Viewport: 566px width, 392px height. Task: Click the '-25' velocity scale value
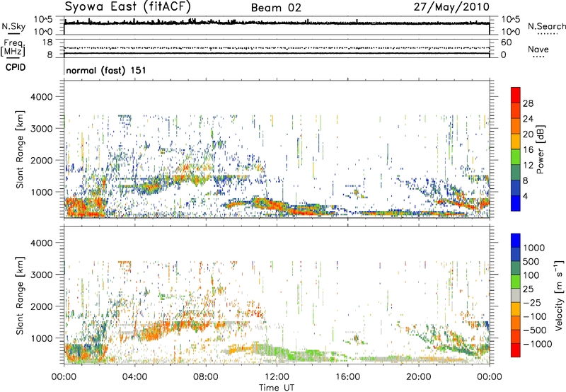click(x=533, y=302)
